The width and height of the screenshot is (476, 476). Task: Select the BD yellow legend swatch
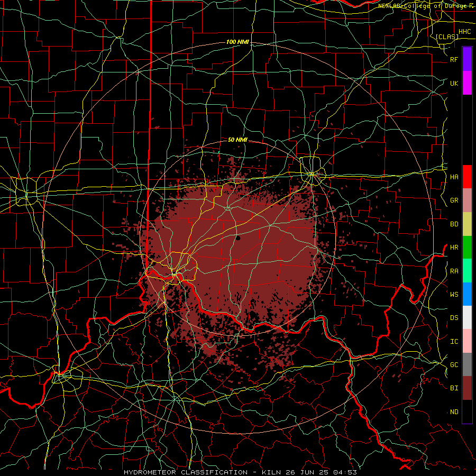(x=467, y=224)
